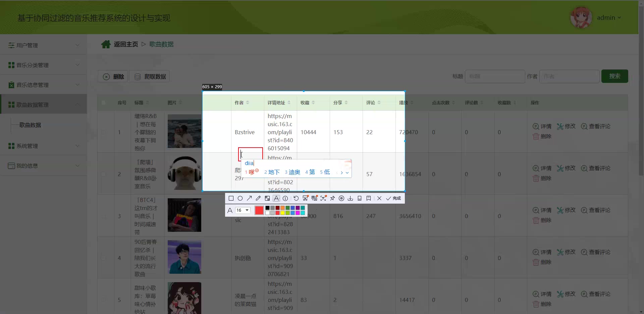This screenshot has height=314, width=644.
Task: Expand the 我的信息 sidebar menu
Action: 44,166
